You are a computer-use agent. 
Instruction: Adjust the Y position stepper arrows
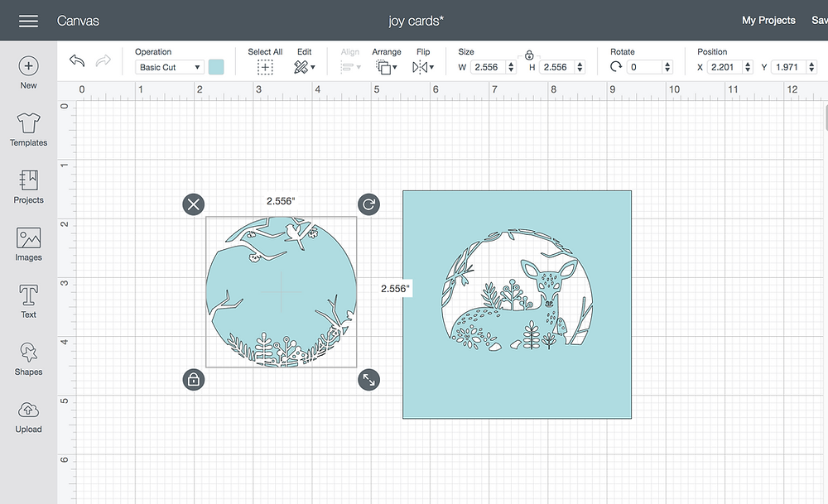(x=812, y=67)
